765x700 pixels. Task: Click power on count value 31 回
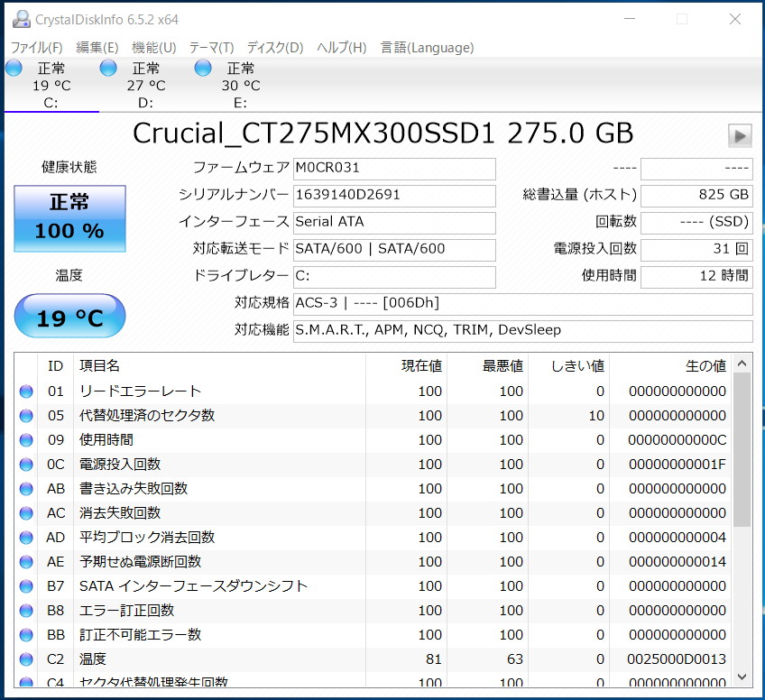pyautogui.click(x=696, y=250)
